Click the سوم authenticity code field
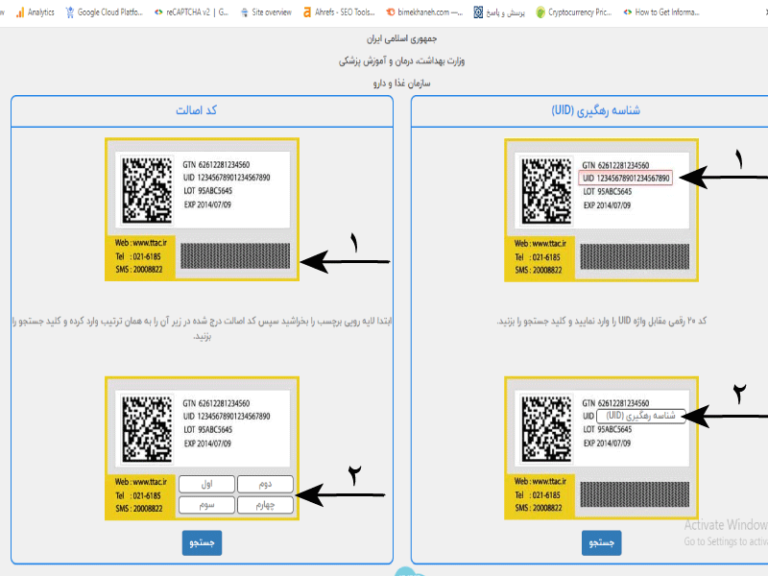The height and width of the screenshot is (576, 768). click(x=207, y=505)
